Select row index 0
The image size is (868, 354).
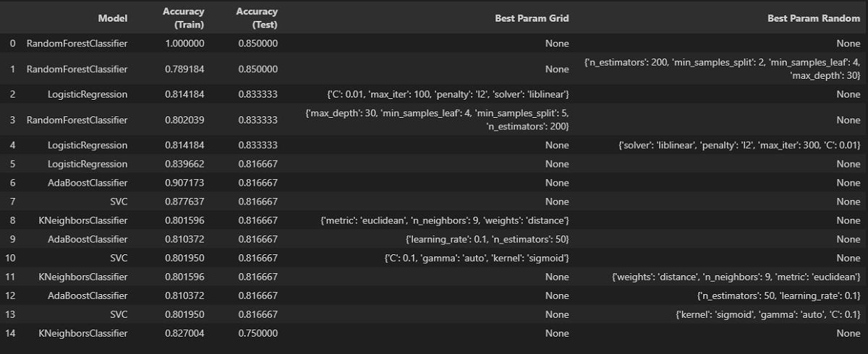coord(13,43)
